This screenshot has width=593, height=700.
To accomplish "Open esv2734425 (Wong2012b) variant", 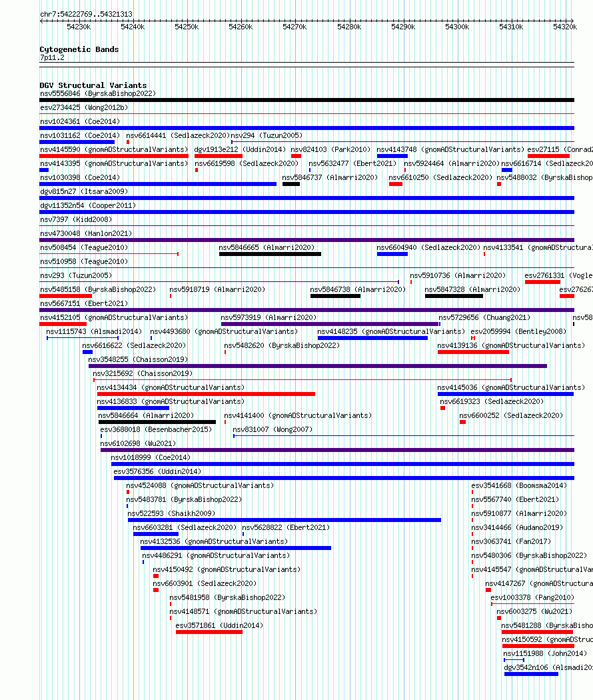I will point(84,107).
